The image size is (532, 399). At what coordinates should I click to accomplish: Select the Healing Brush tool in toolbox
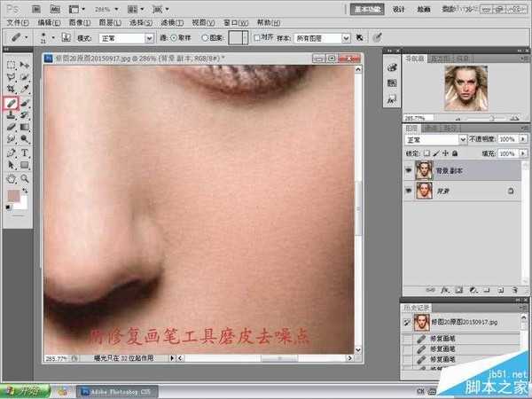coord(11,103)
